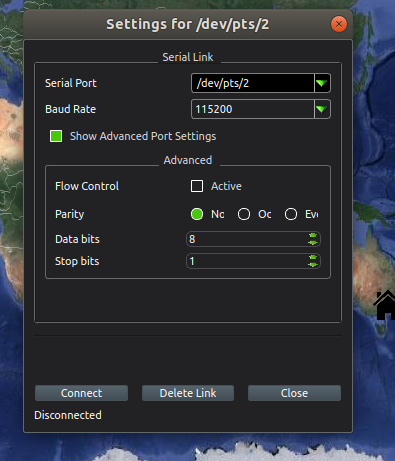395x461 pixels.
Task: Click the Settings for /dev/pts/2 title
Action: [188, 24]
